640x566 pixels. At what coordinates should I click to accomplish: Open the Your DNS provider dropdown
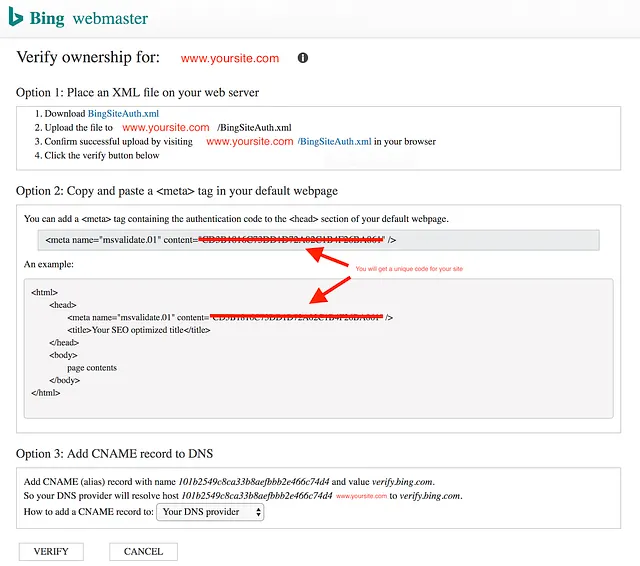(210, 512)
